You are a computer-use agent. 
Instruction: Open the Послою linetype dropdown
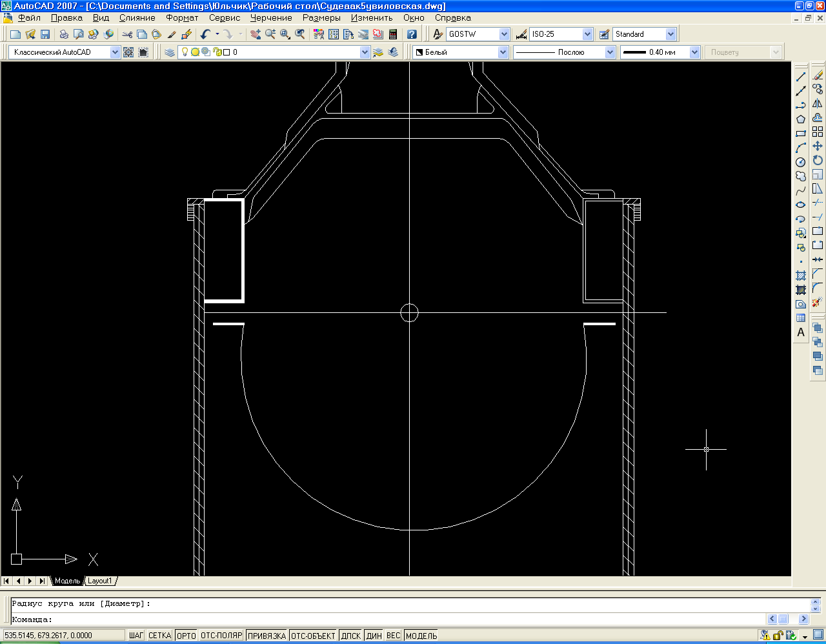tap(610, 52)
